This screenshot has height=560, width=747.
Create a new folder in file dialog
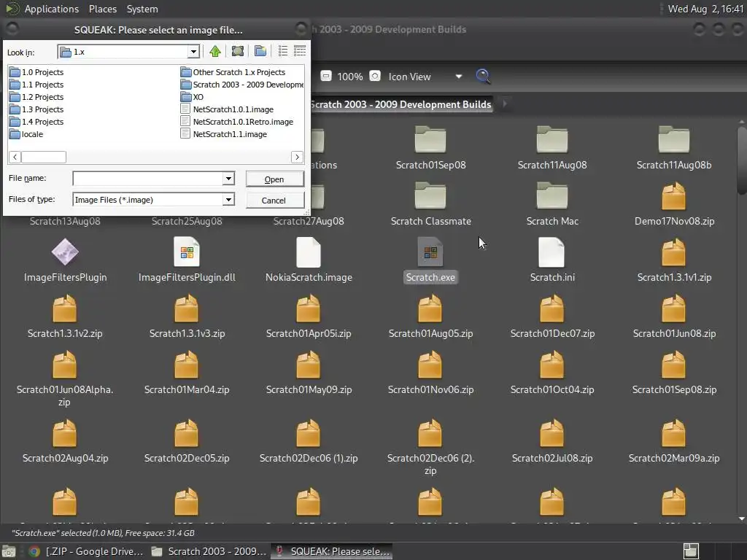pos(260,51)
